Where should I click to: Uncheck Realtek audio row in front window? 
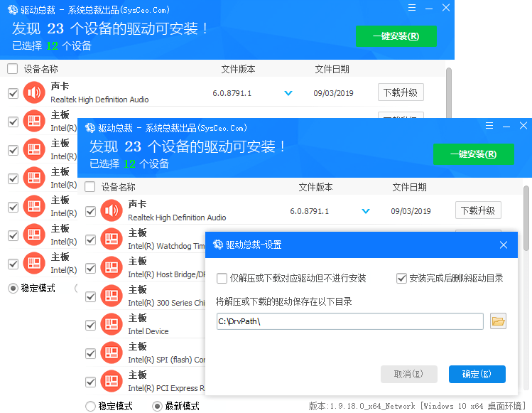click(x=91, y=211)
